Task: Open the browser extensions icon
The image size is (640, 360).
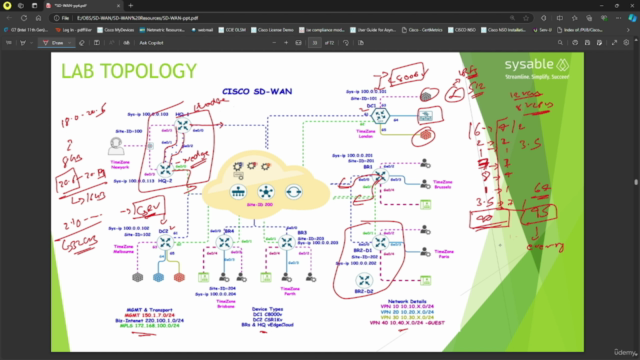Action: point(543,18)
